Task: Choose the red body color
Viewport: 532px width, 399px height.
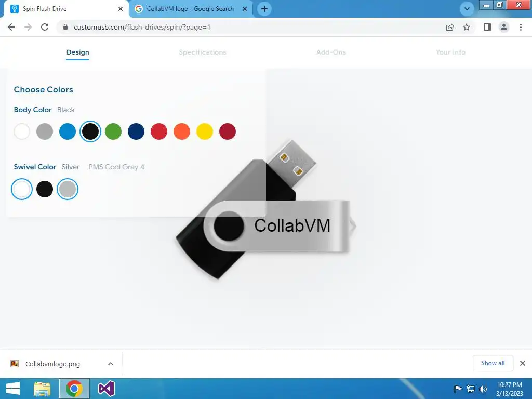Action: [x=159, y=131]
